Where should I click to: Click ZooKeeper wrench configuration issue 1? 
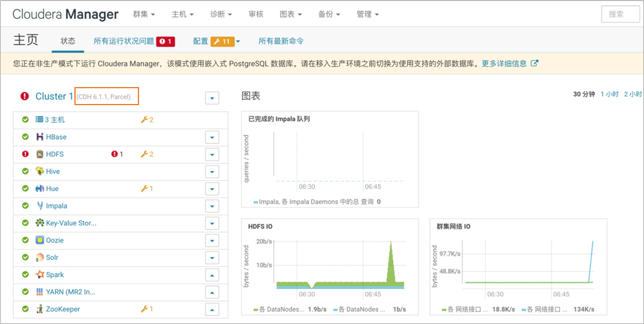pyautogui.click(x=147, y=309)
